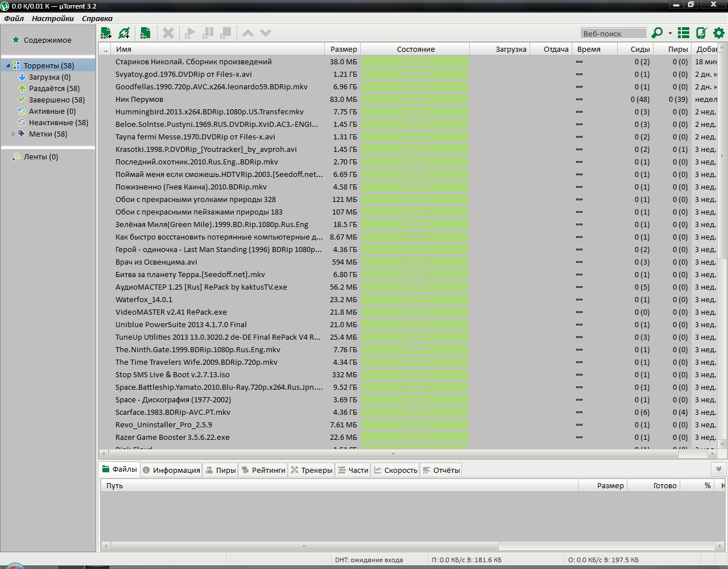
Task: Click the Remote device icon in toolbar
Action: (701, 33)
